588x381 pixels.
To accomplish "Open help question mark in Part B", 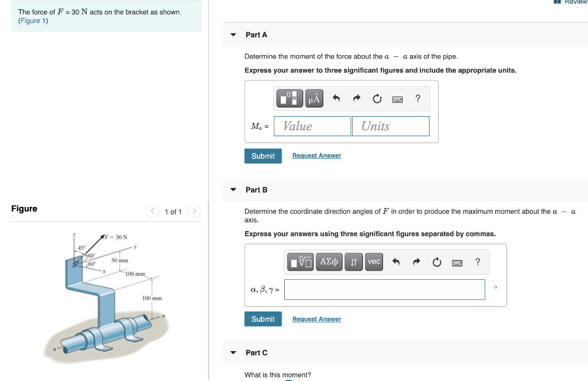I will click(x=477, y=261).
